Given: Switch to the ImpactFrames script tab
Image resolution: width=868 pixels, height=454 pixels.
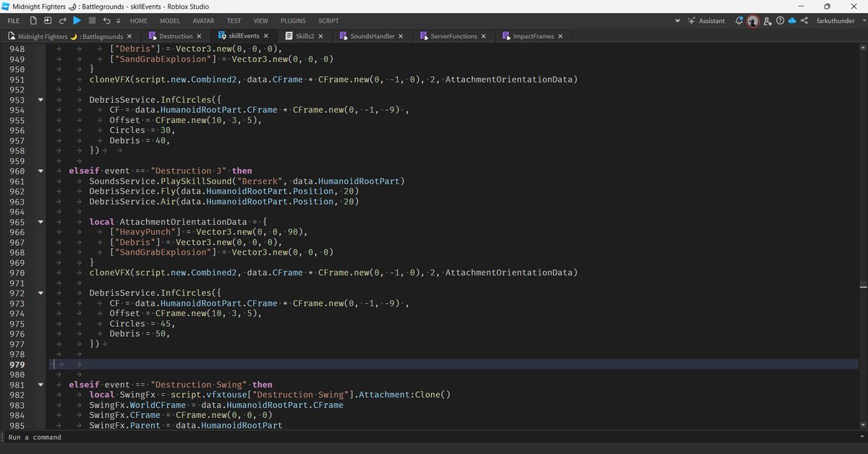Looking at the screenshot, I should click(534, 36).
